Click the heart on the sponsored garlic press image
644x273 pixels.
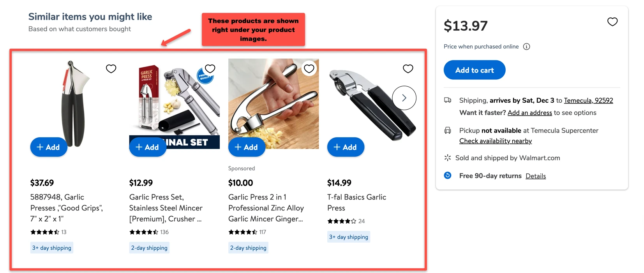point(309,68)
